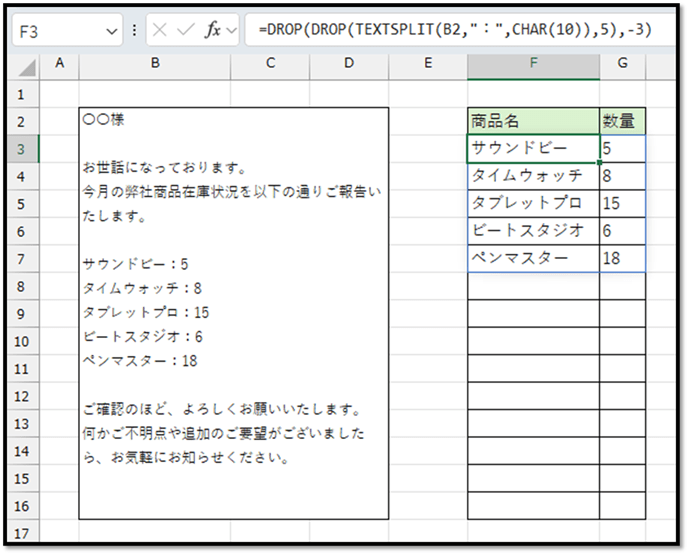Click the 商品名 header cell

tap(533, 121)
